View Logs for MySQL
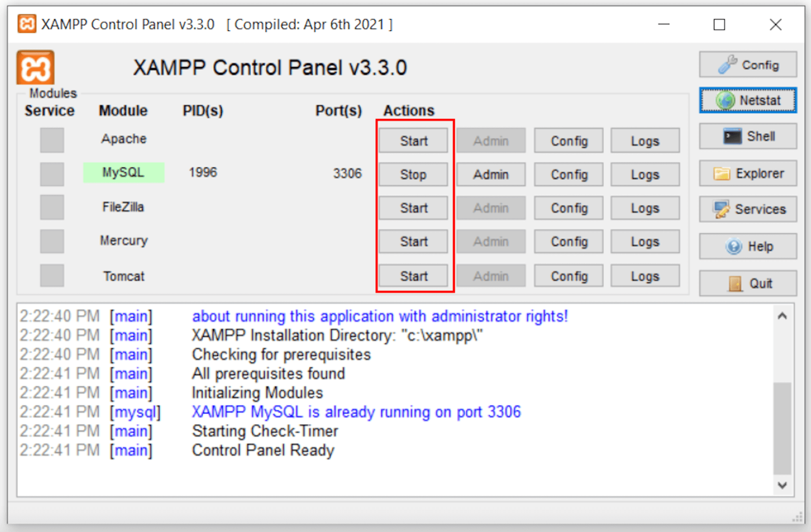 pyautogui.click(x=645, y=174)
